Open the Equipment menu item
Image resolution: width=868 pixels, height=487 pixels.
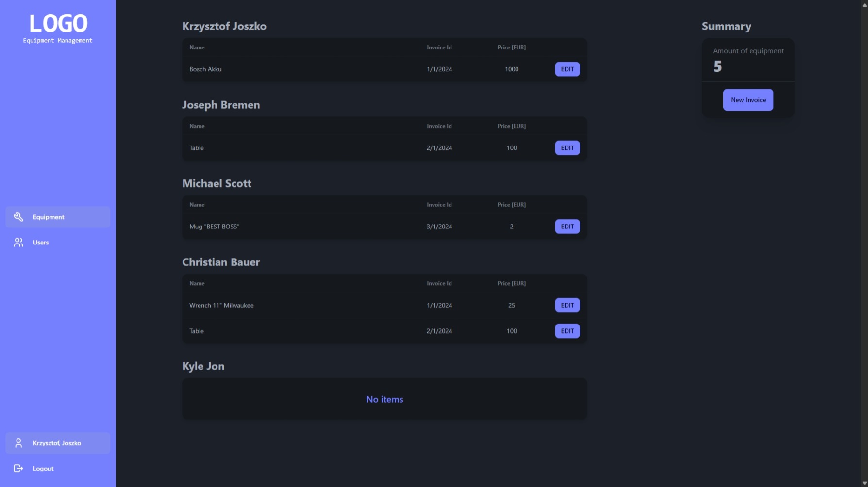[x=58, y=217]
